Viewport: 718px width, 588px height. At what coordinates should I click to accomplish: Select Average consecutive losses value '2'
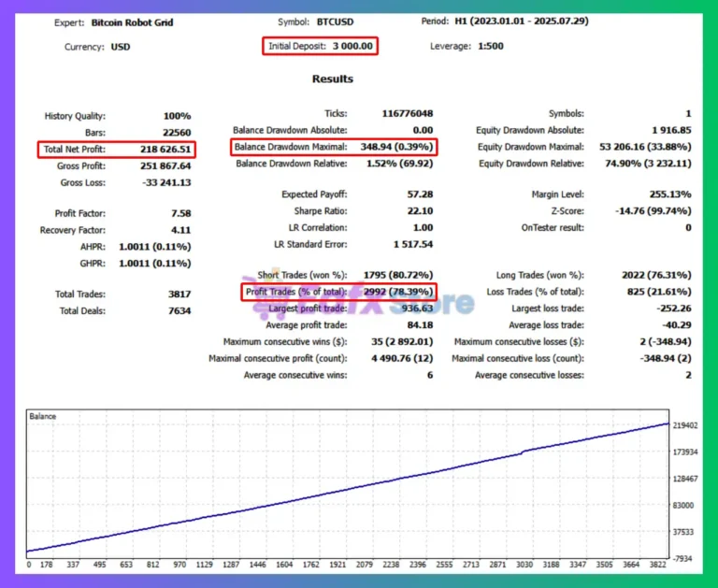point(688,375)
